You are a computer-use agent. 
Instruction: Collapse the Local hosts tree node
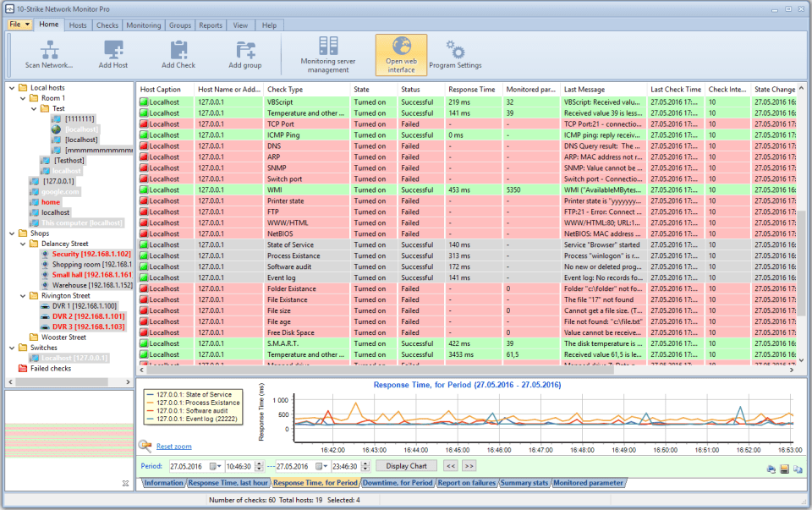(12, 88)
